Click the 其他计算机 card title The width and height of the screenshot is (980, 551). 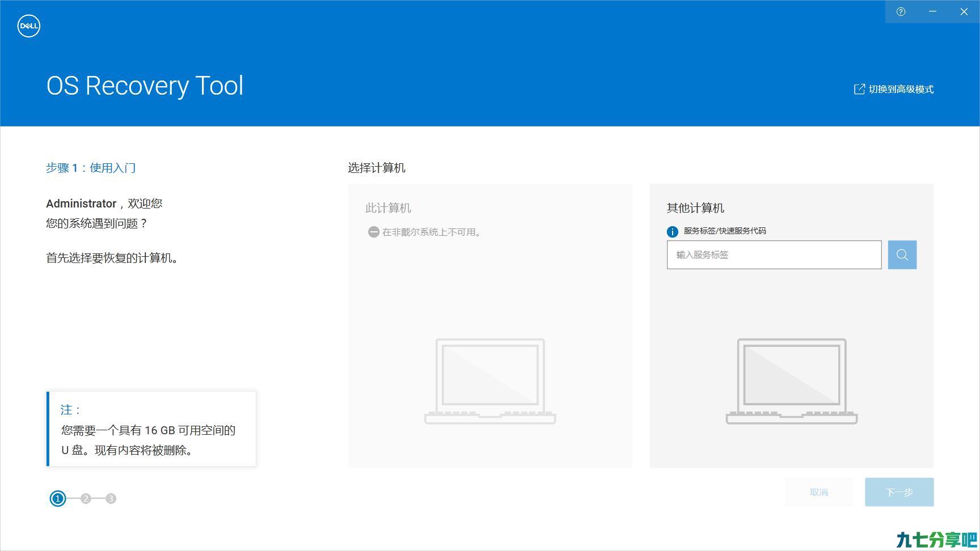[695, 208]
